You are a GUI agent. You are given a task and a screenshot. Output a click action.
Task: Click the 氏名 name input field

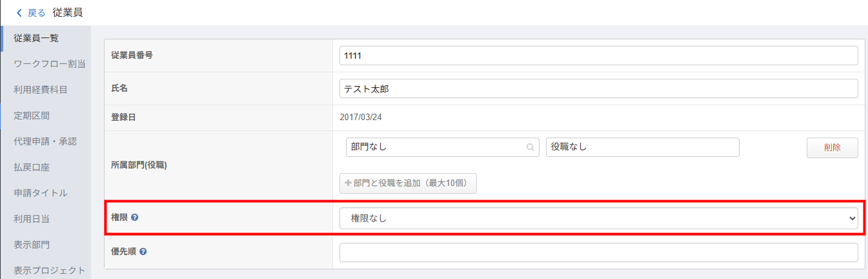click(598, 88)
